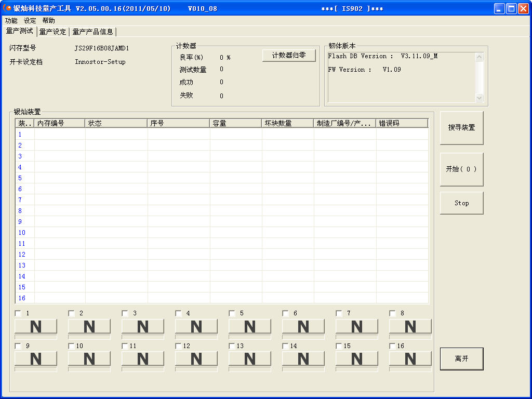532x399 pixels.
Task: Click the application logo in title bar
Action: tap(7, 8)
